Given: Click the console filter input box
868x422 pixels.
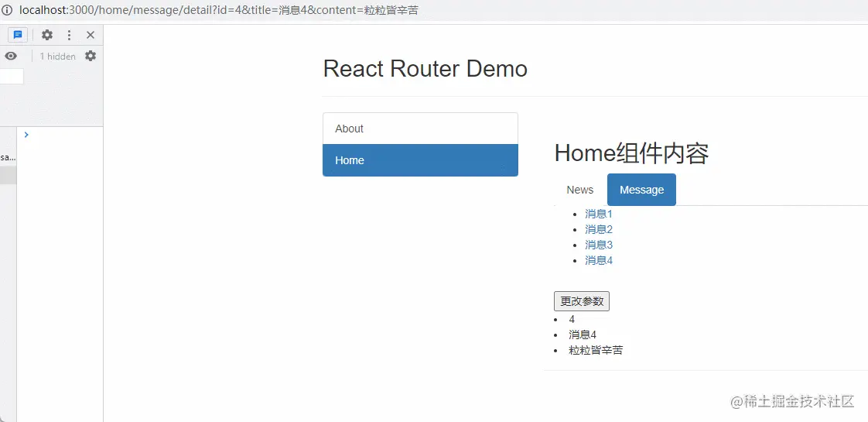Looking at the screenshot, I should tap(11, 77).
